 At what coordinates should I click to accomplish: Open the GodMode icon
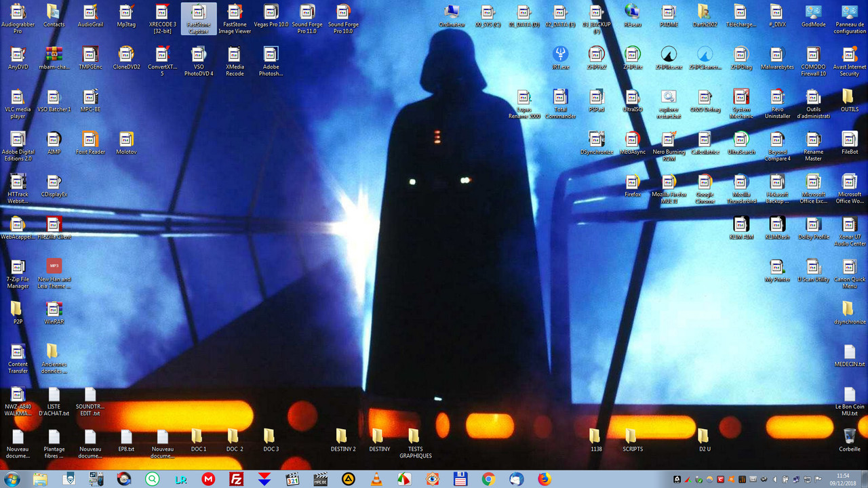point(813,16)
